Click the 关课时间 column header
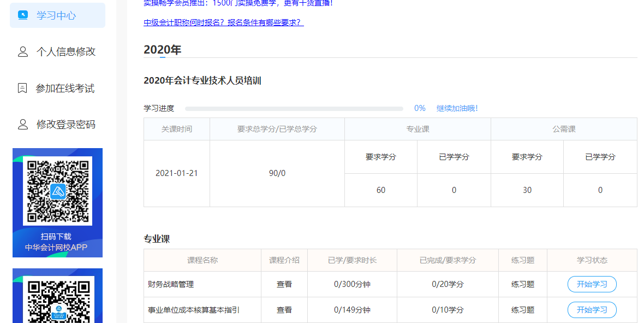This screenshot has width=644, height=323. pyautogui.click(x=177, y=129)
